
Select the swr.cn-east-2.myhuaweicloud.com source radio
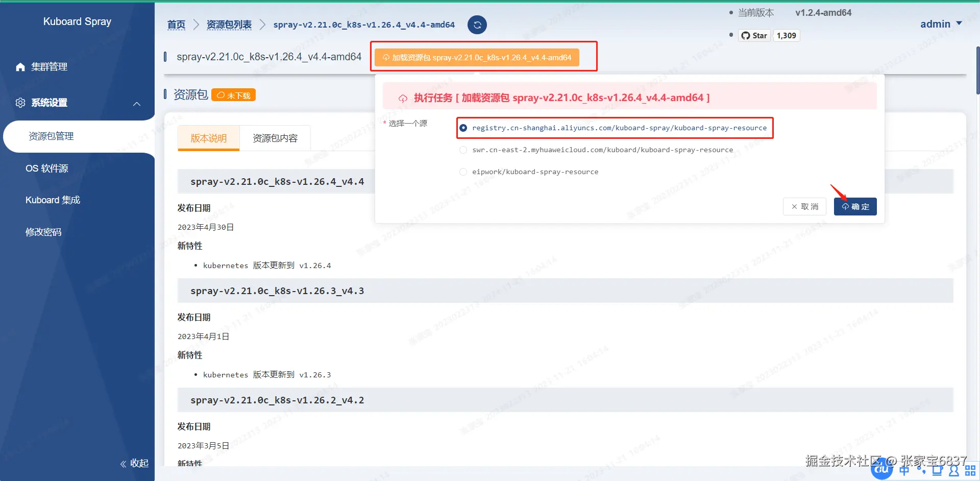463,150
